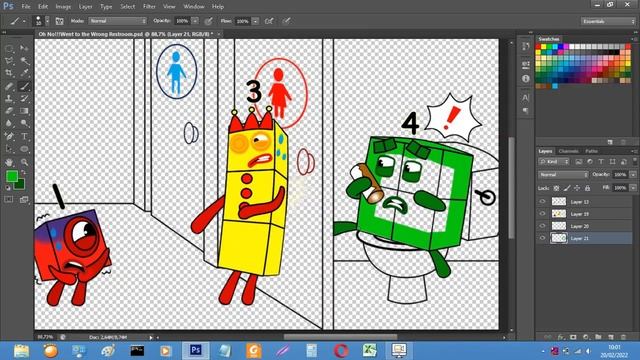
Task: Select the Move tool
Action: [24, 49]
